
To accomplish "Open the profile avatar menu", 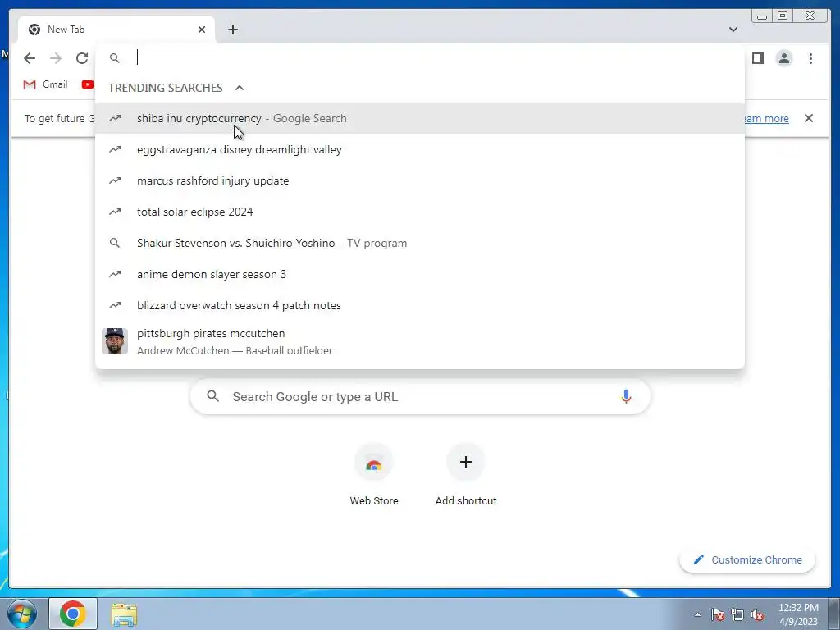I will point(783,58).
